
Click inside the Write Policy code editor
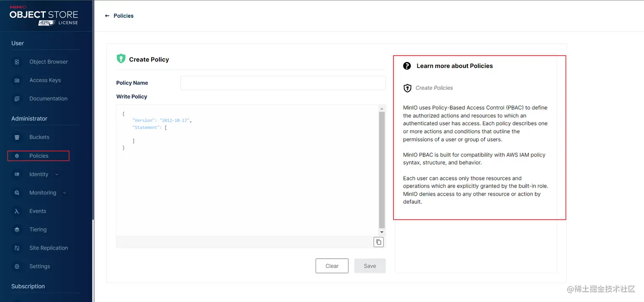point(247,170)
